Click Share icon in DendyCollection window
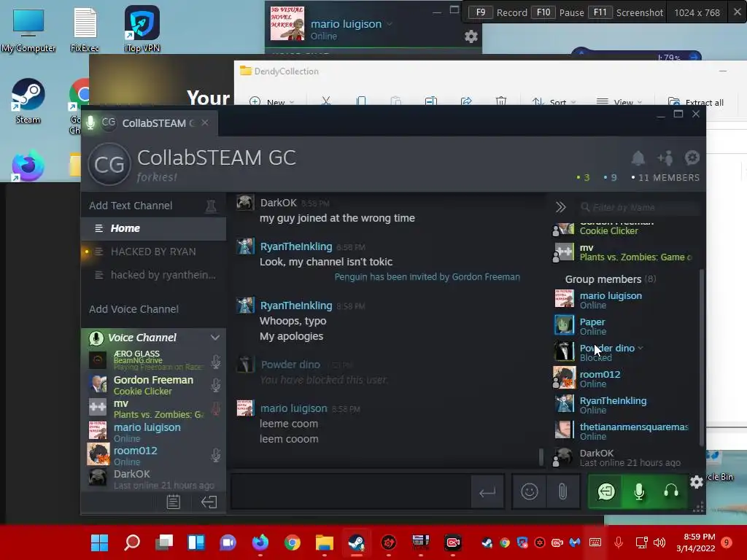The height and width of the screenshot is (560, 747). pos(466,101)
